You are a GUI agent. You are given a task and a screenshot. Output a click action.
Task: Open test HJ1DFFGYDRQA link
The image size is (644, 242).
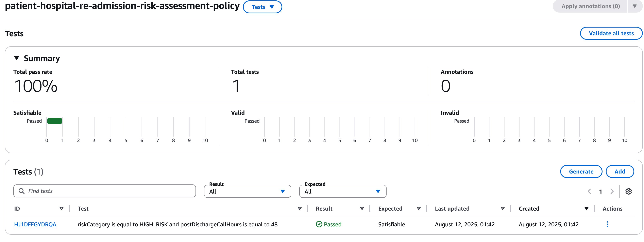[35, 225]
